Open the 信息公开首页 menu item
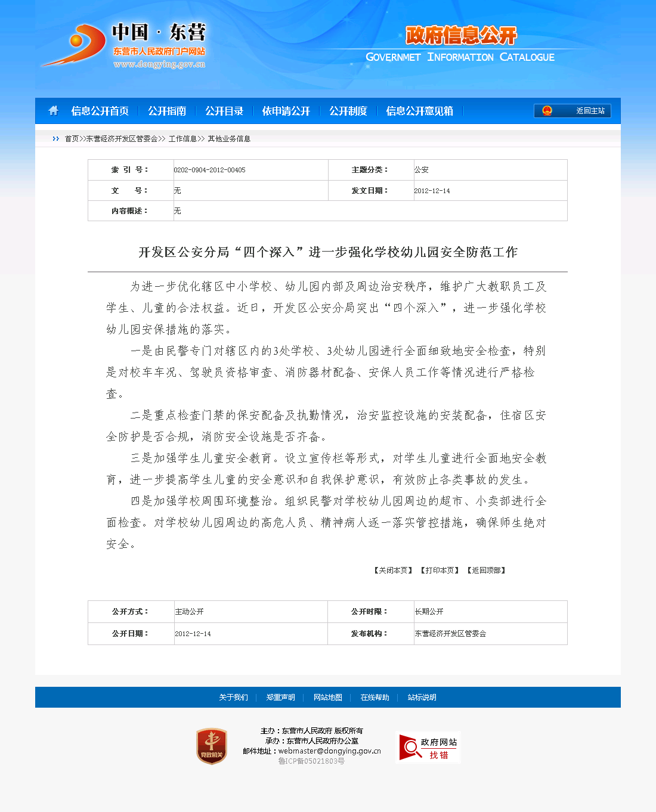Screen dimensions: 656x812 click(100, 111)
